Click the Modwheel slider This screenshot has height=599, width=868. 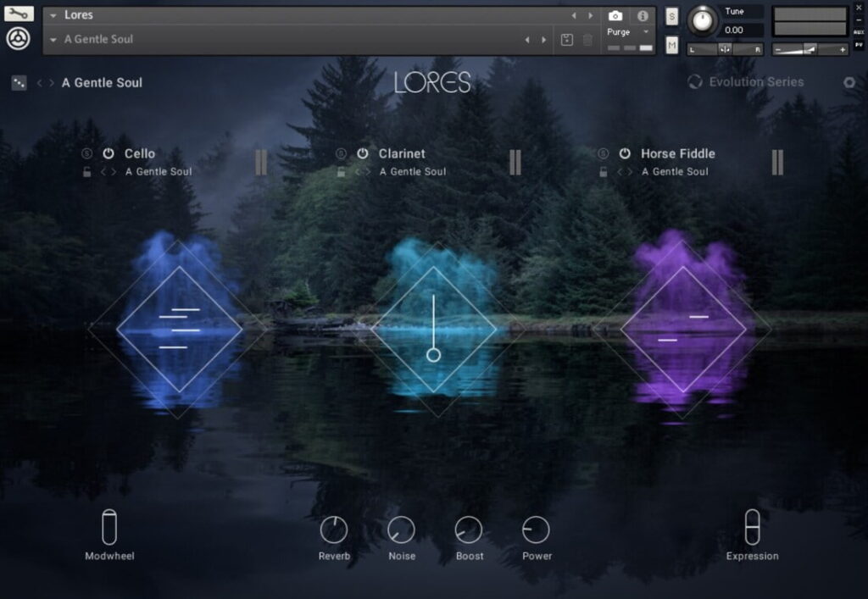coord(109,527)
